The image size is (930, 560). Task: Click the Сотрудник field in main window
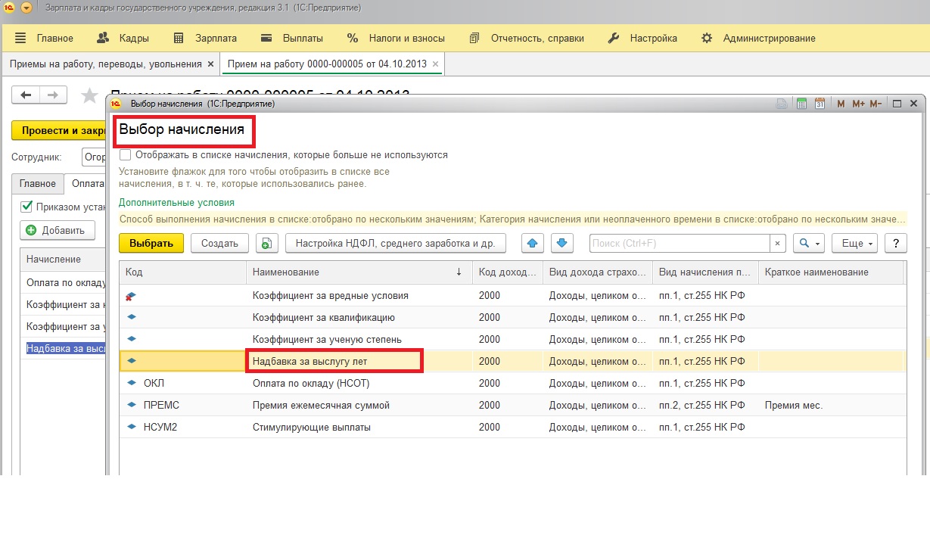[94, 157]
